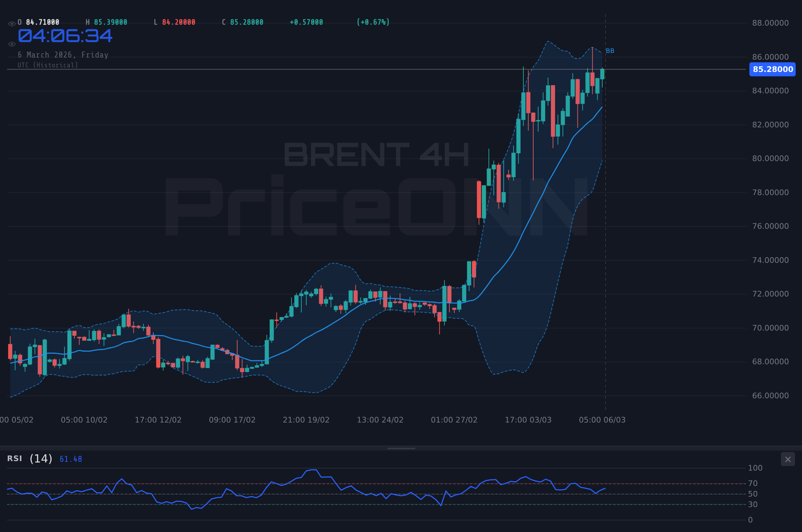Viewport: 802px width, 532px height.
Task: Click the RSI value 61.48
Action: (71, 459)
